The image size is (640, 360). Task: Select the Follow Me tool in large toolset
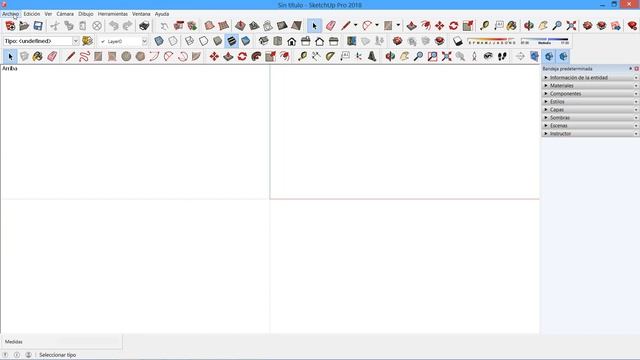256,56
